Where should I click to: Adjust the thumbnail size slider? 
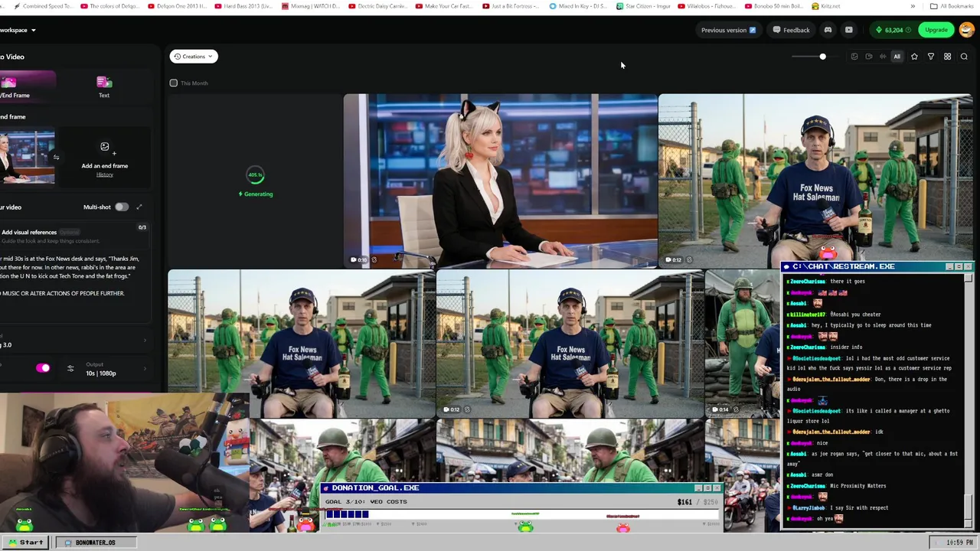(x=822, y=57)
